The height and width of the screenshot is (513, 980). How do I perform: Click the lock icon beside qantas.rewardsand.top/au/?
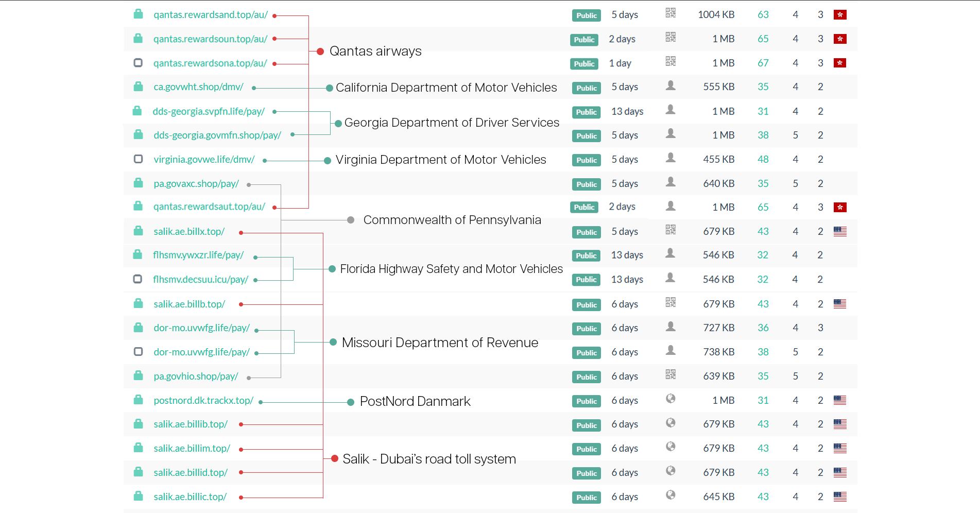tap(138, 14)
